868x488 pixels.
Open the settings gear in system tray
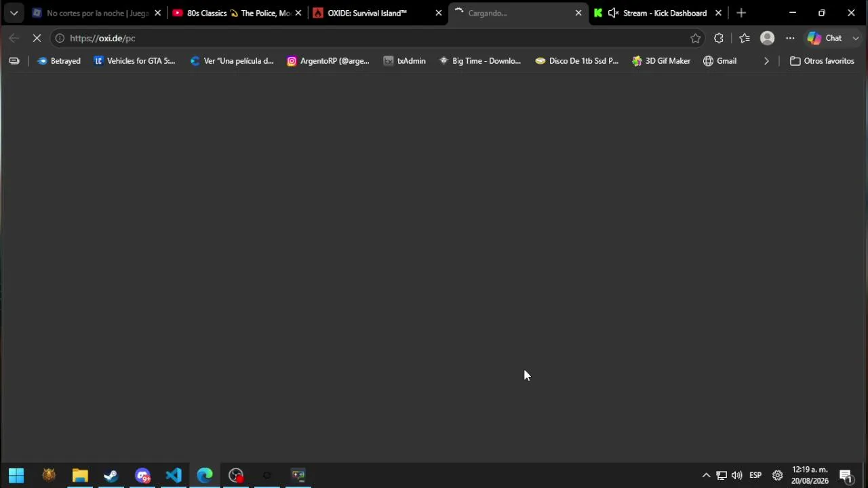(x=777, y=475)
